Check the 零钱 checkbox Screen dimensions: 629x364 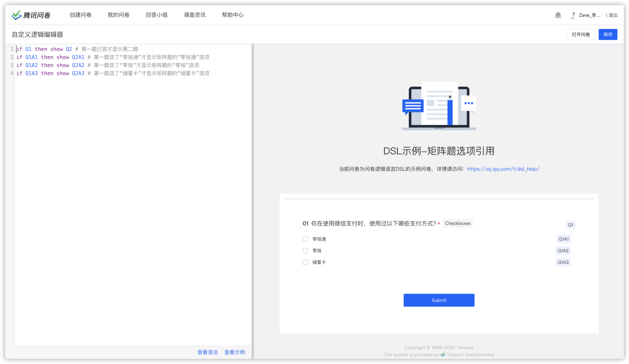[305, 251]
